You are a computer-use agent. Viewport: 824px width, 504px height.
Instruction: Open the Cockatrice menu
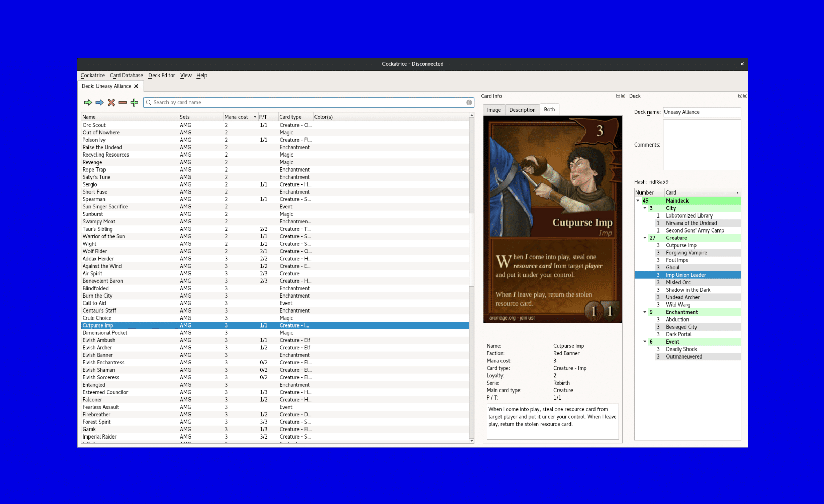(93, 75)
